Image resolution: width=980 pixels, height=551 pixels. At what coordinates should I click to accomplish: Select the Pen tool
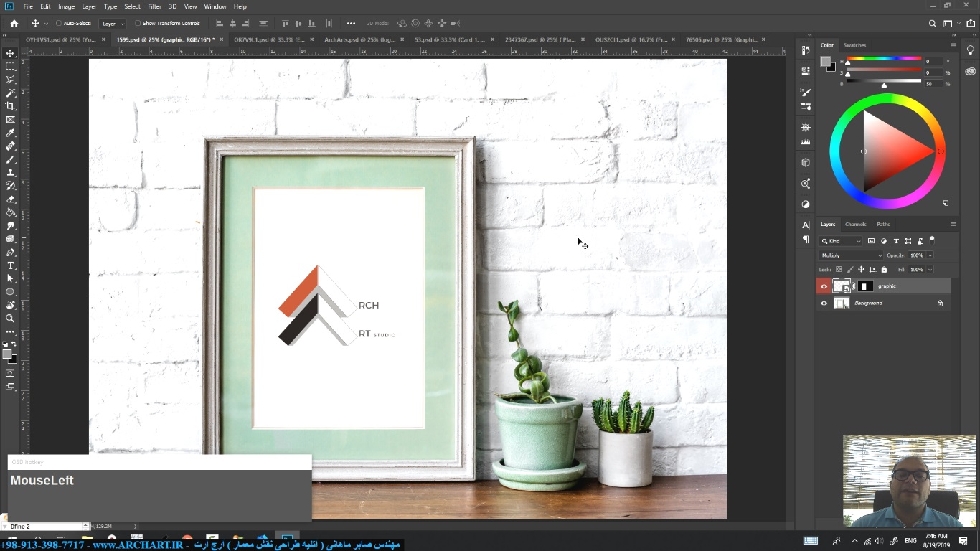coord(10,252)
